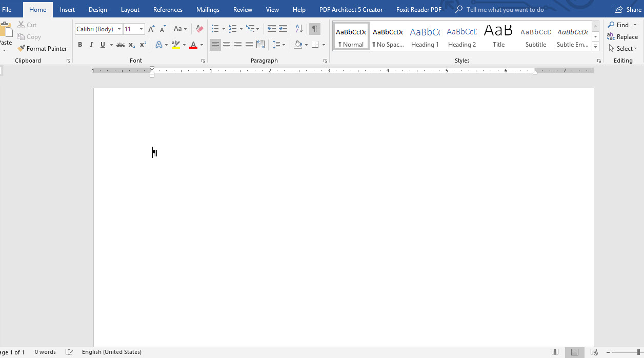The height and width of the screenshot is (358, 644).
Task: Apply paragraph shading
Action: (298, 45)
